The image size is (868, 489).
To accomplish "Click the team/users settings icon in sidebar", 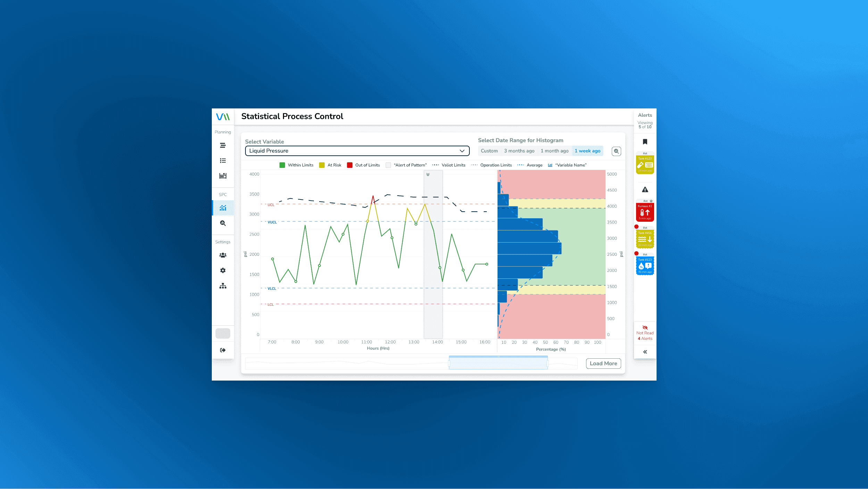I will [x=222, y=255].
